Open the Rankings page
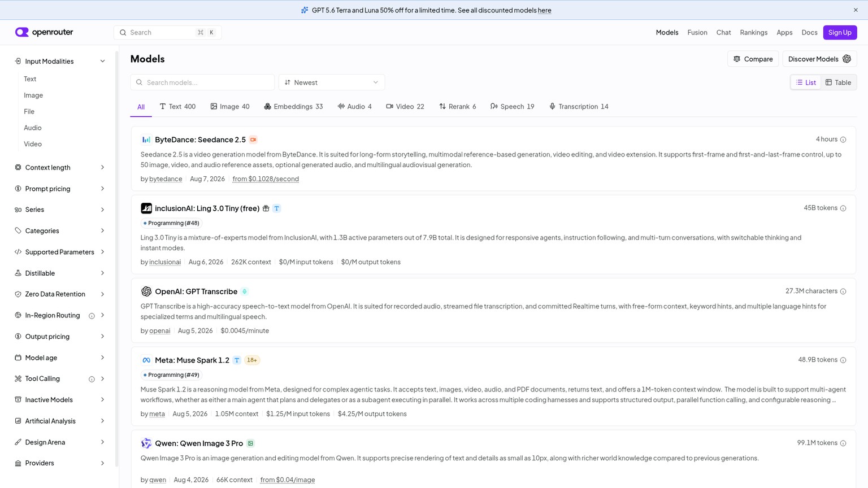This screenshot has width=868, height=488. click(x=754, y=32)
